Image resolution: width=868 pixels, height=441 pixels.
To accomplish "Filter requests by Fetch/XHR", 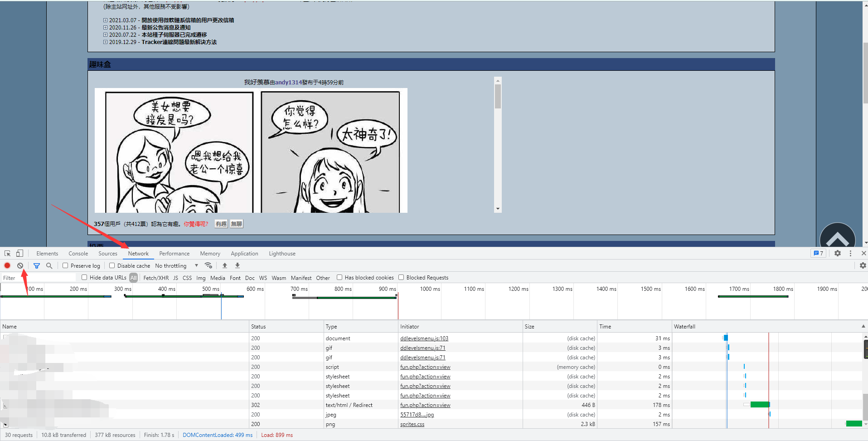I will point(156,278).
